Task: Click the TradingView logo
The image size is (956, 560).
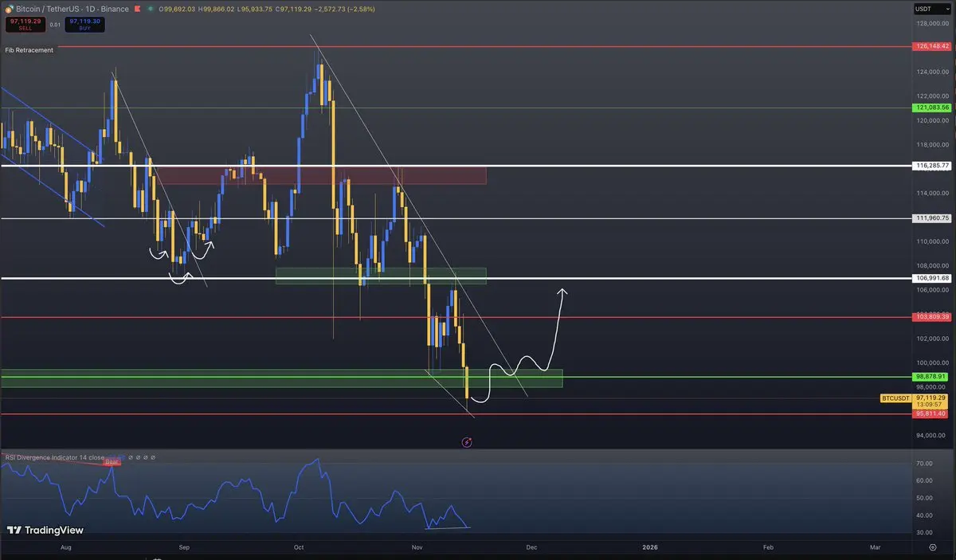Action: pyautogui.click(x=45, y=530)
